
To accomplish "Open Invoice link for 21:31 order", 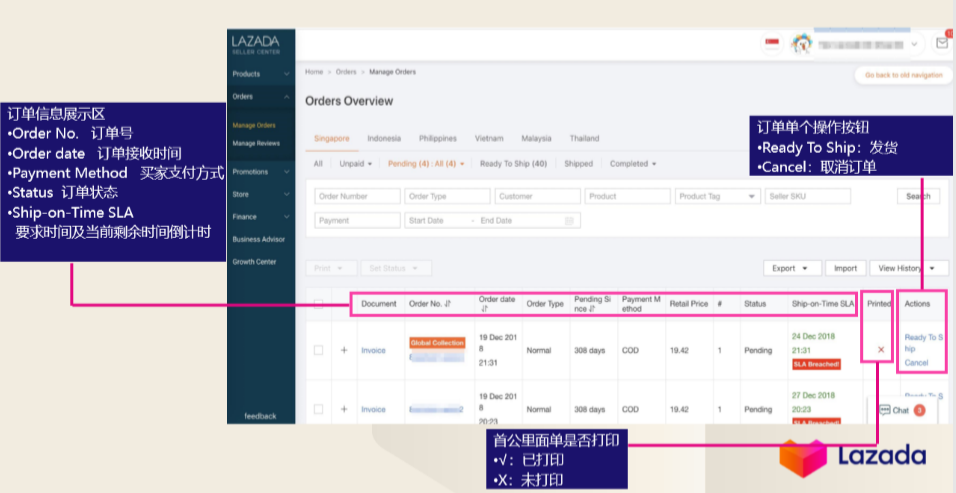I will [373, 350].
